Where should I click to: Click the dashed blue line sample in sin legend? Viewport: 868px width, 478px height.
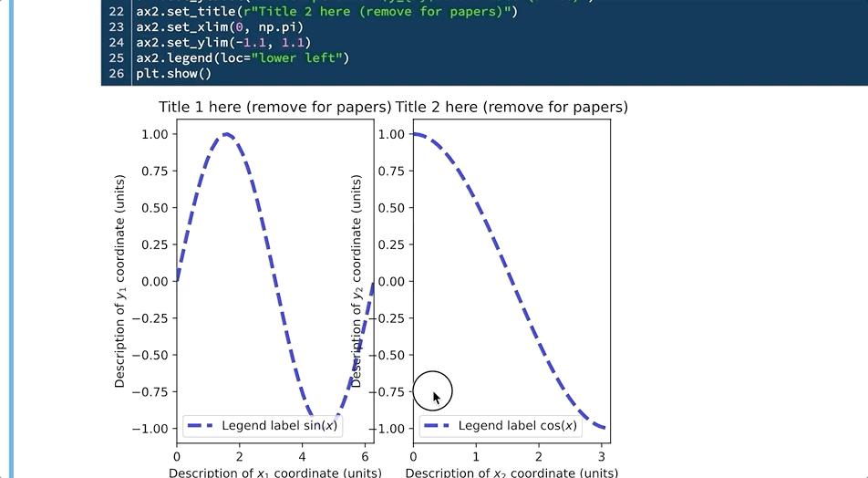tap(201, 425)
